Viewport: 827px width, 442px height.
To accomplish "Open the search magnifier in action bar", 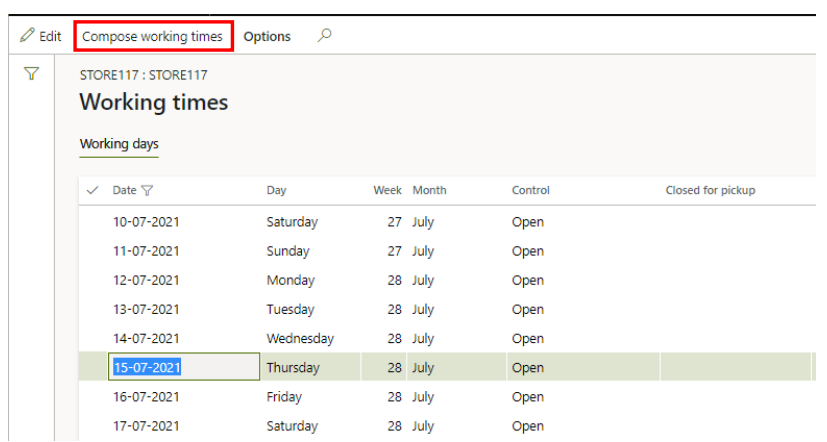I will click(x=324, y=36).
